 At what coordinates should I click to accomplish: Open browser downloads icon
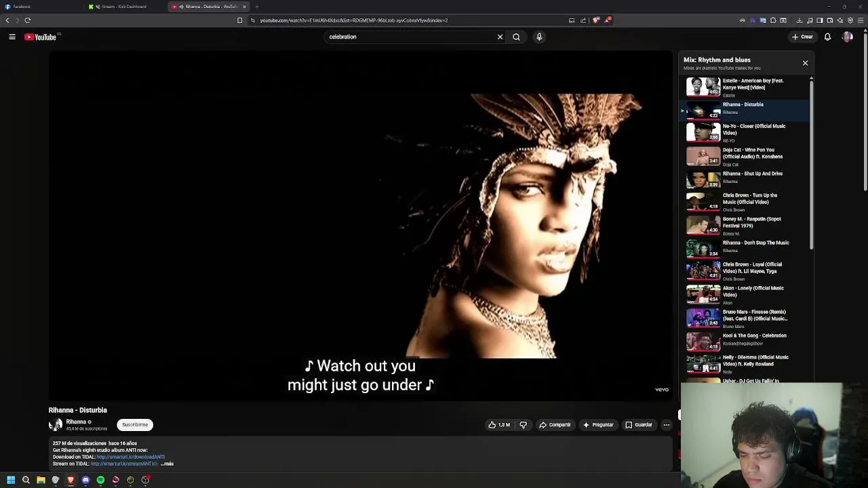coord(800,20)
